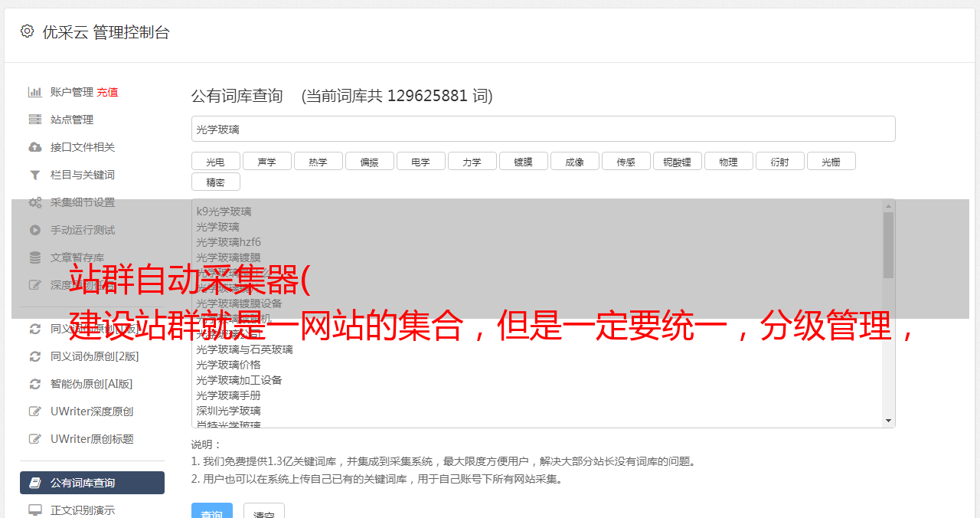Select 光学玻璃价格 in the result list

click(228, 365)
